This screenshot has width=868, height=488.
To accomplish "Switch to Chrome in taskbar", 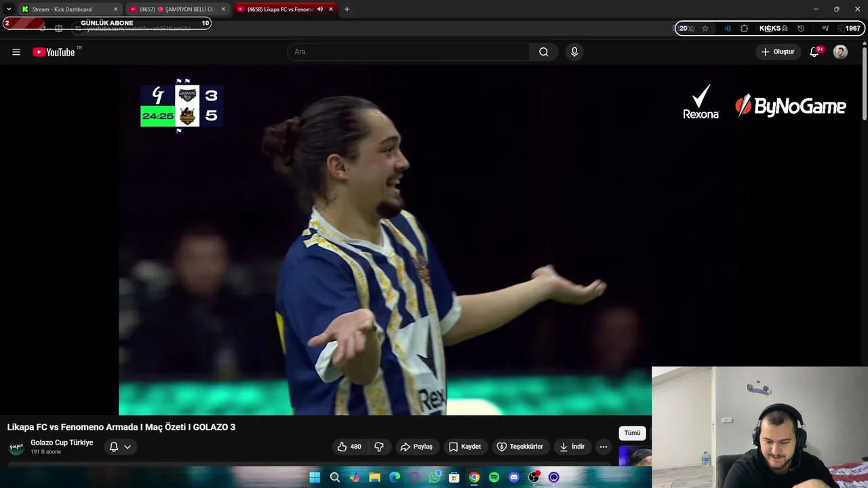I will pyautogui.click(x=474, y=477).
